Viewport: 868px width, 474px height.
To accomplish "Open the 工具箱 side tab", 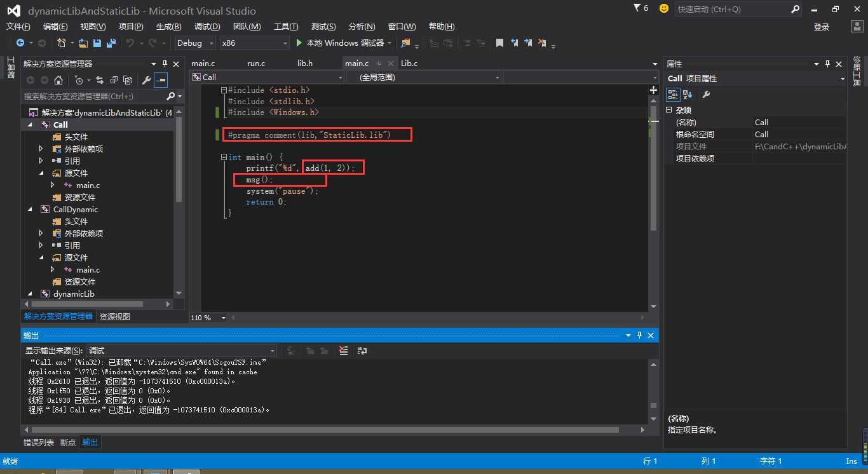I will pos(11,67).
